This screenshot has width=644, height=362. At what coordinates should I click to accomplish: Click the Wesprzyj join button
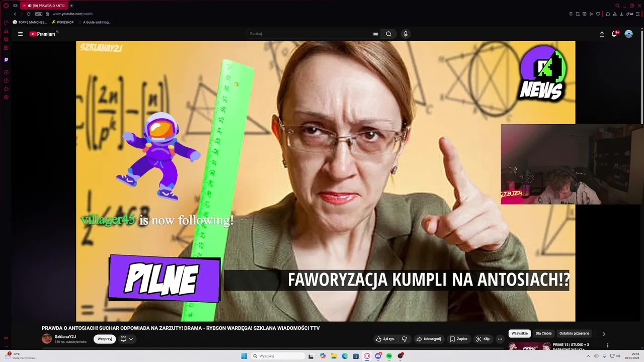click(x=105, y=339)
